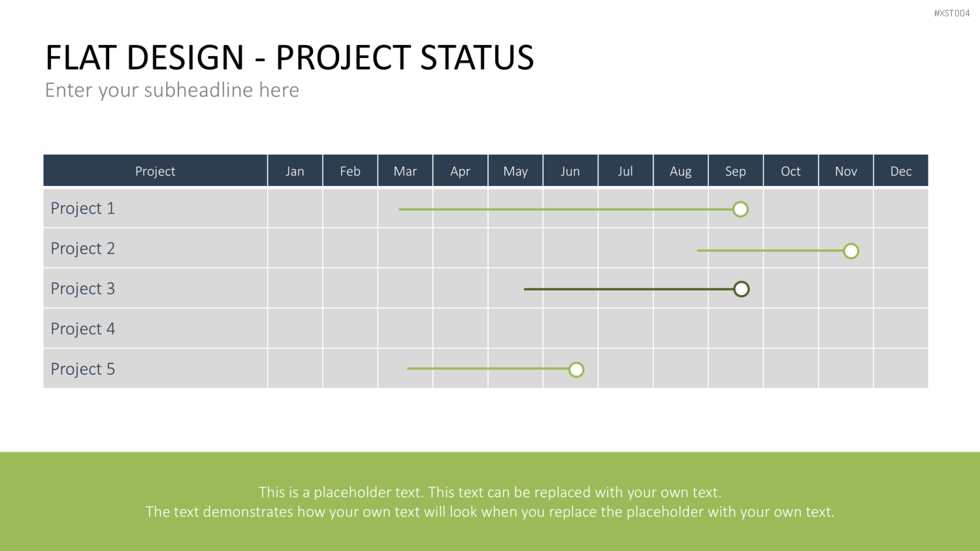This screenshot has height=551, width=980.
Task: Select the Project 1 green timeline bar
Action: [x=566, y=209]
